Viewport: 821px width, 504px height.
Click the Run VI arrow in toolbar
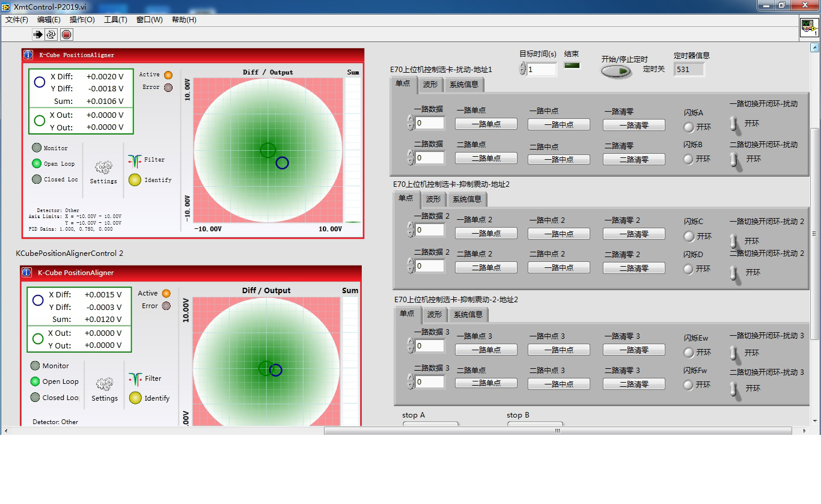38,35
